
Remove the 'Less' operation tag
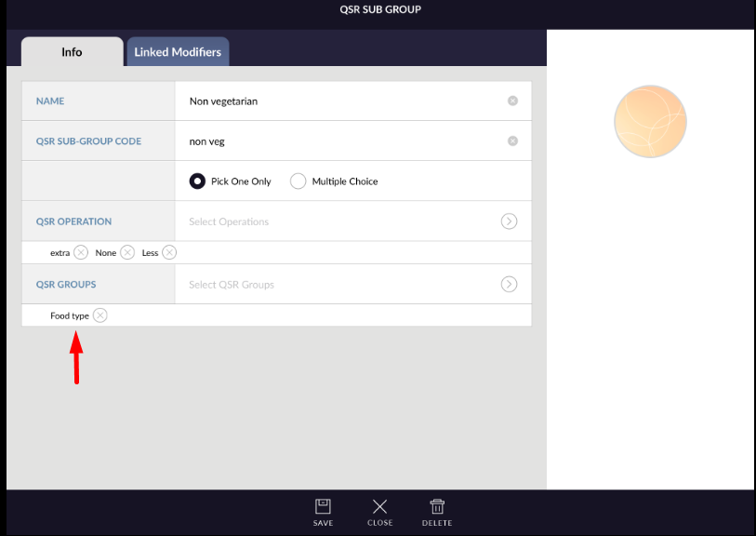pos(169,252)
